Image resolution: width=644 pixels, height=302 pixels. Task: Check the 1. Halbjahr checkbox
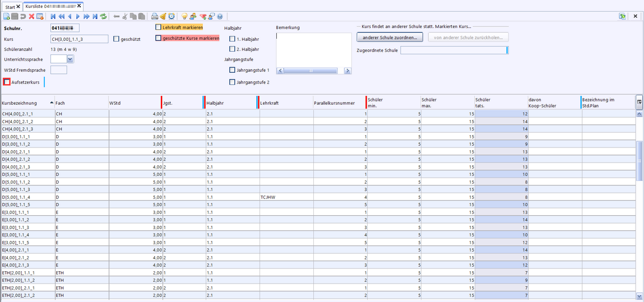coord(232,39)
